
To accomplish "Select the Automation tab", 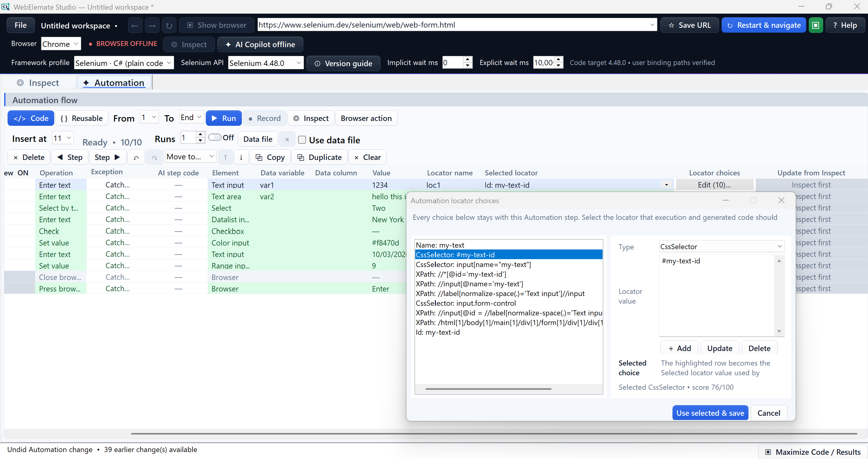I will coord(114,83).
